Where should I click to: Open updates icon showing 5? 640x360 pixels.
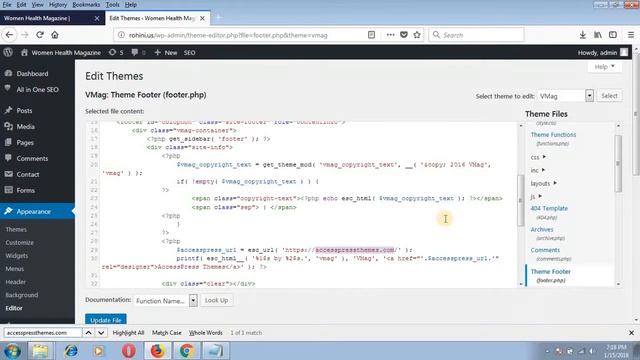pos(116,53)
